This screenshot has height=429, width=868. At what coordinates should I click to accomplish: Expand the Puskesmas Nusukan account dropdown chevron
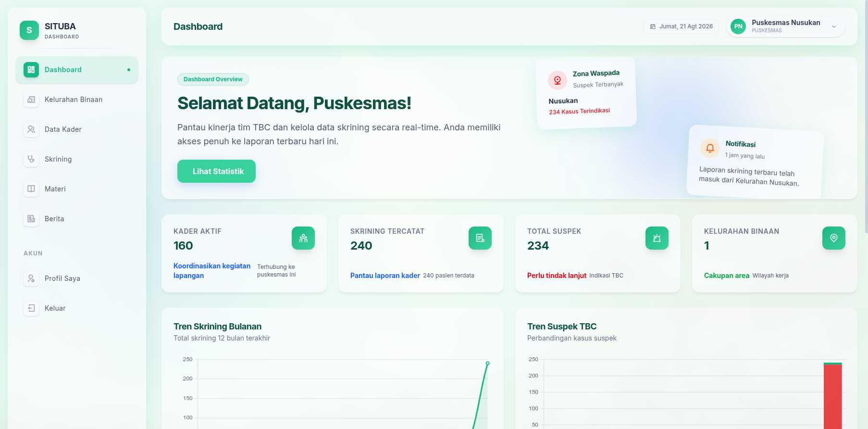click(x=834, y=26)
